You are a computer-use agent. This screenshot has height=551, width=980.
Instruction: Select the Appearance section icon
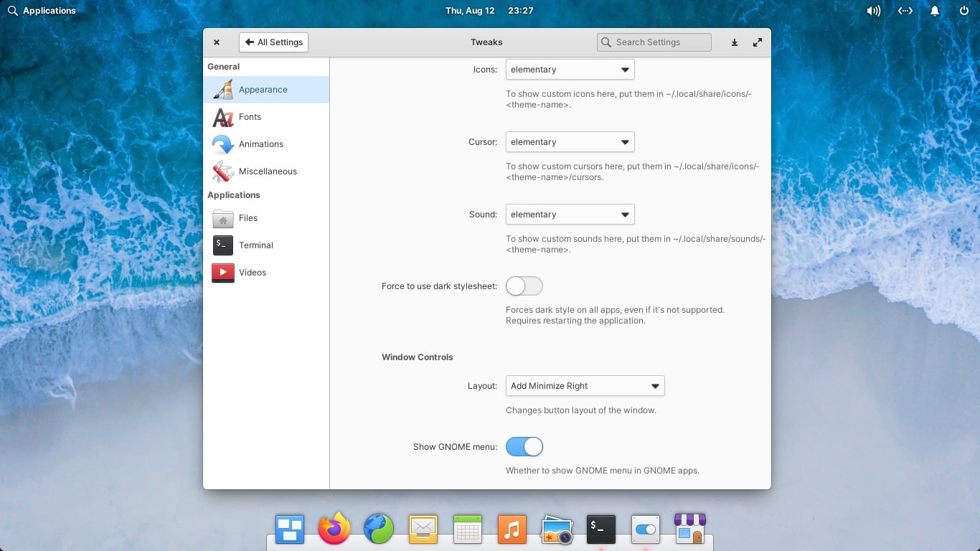pos(222,89)
